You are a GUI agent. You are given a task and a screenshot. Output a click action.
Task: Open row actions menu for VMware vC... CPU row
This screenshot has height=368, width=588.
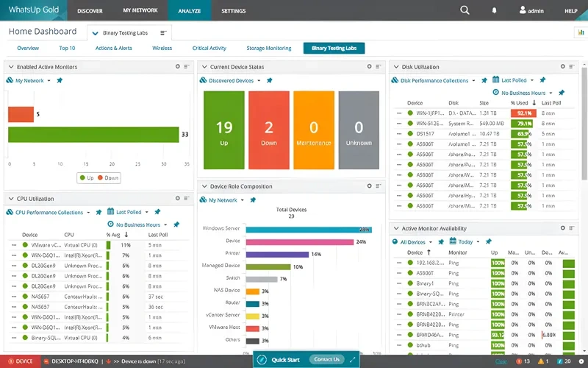point(14,245)
